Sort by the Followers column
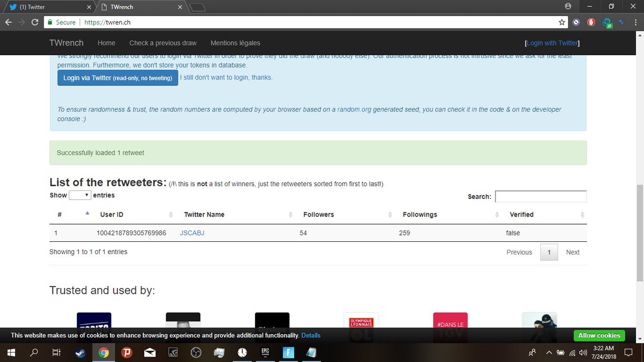The height and width of the screenshot is (362, 644). (346, 215)
